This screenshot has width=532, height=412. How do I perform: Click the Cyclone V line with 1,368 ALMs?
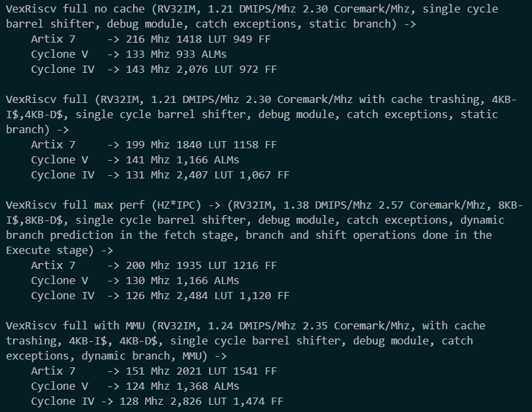coord(135,386)
